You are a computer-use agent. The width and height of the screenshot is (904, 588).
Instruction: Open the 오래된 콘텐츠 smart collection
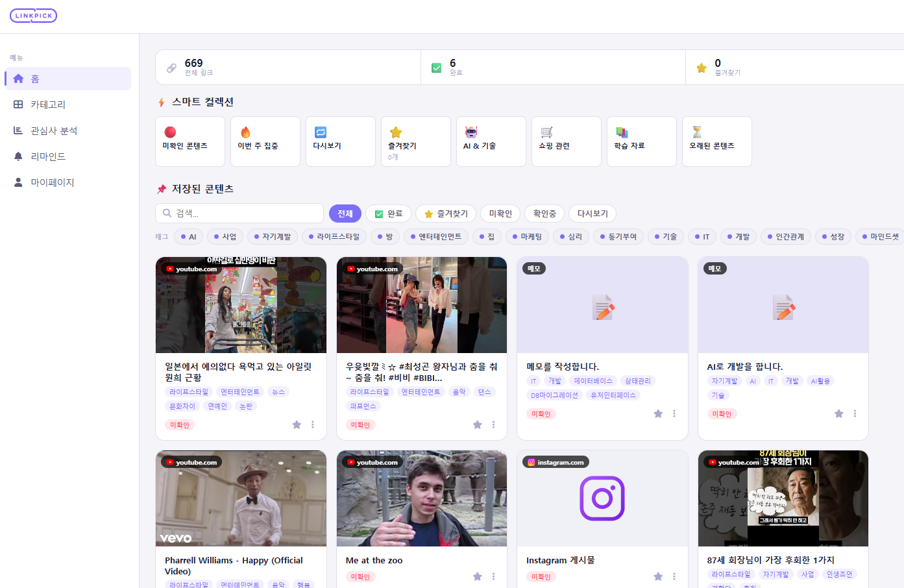coord(717,141)
